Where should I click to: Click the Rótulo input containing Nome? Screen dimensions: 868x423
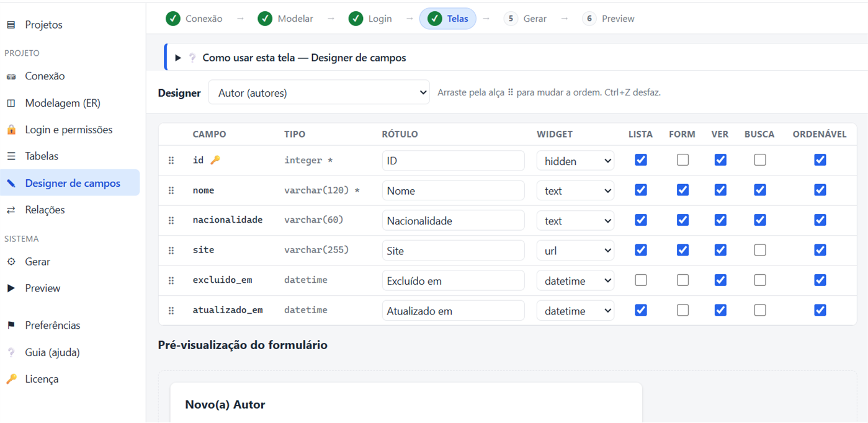454,190
